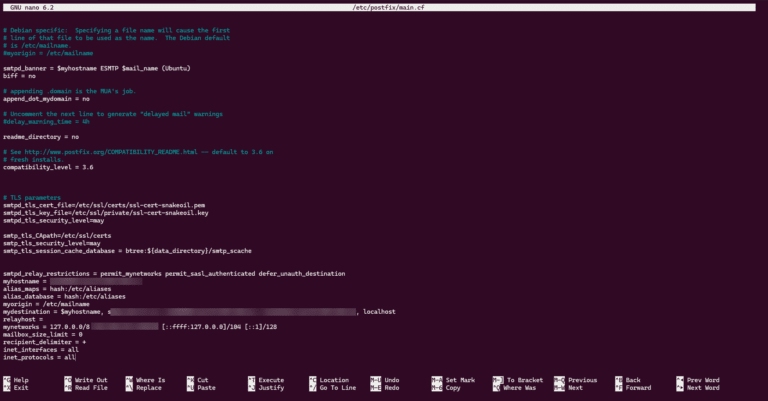Click the smtp_tls_security_level=may line
The height and width of the screenshot is (401, 768).
(x=52, y=243)
